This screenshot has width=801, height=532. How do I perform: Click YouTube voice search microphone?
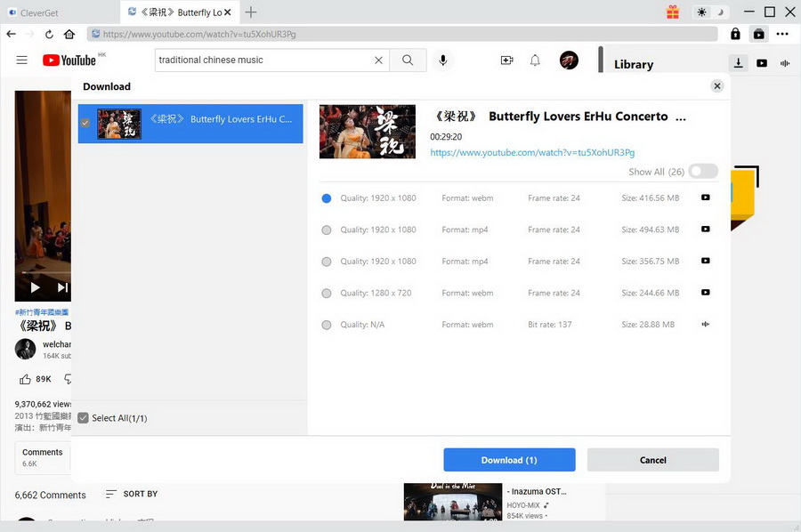pos(442,60)
